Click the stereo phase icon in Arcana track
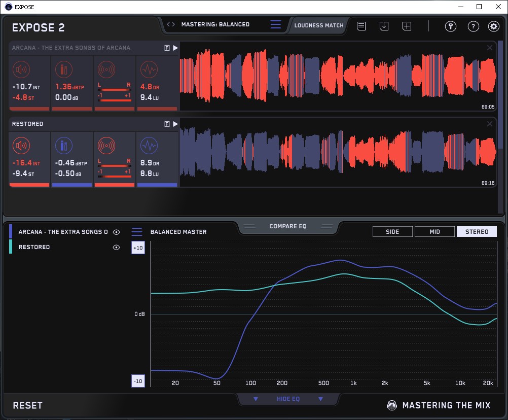 (106, 69)
